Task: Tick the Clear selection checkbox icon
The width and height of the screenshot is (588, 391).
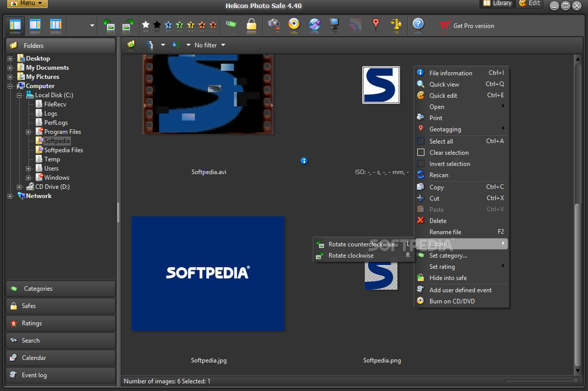Action: [421, 152]
